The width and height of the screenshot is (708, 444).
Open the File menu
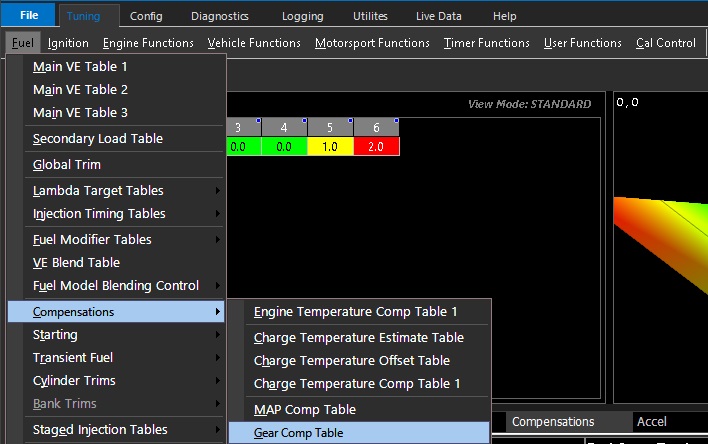click(x=29, y=16)
